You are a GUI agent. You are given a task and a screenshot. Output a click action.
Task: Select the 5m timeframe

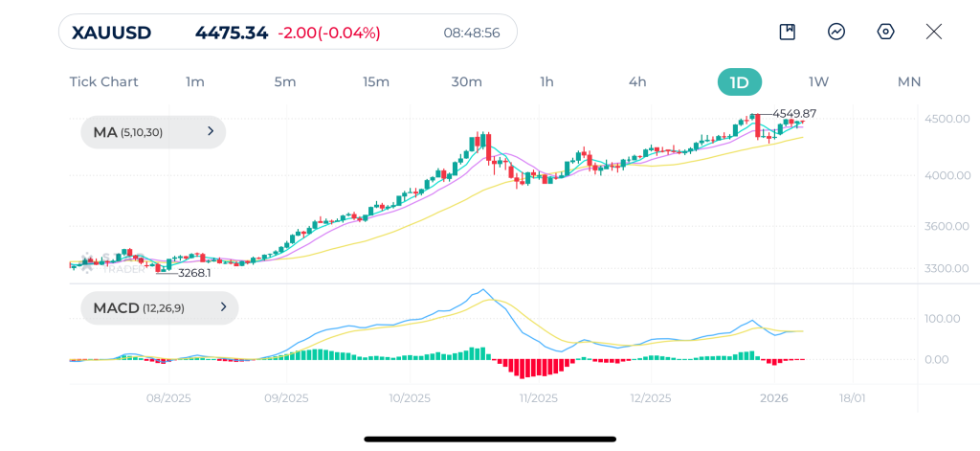tap(285, 82)
